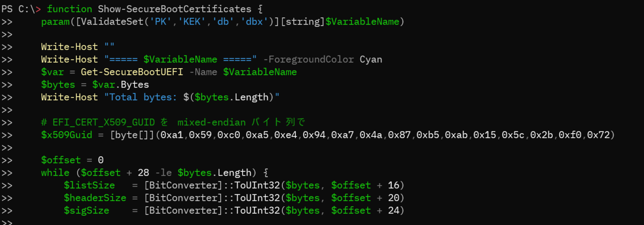
Task: Click the while keyword
Action: pos(55,173)
